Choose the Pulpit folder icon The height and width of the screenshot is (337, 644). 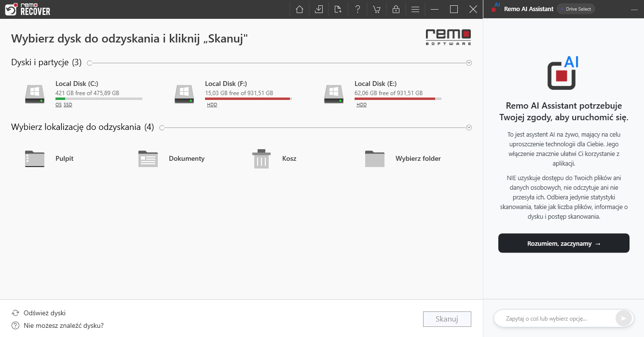click(35, 159)
